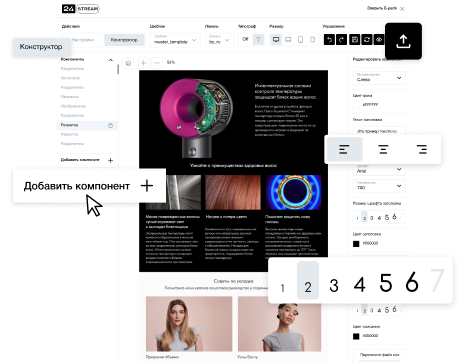Open the Выравнивание Слева dropdown

tap(379, 78)
